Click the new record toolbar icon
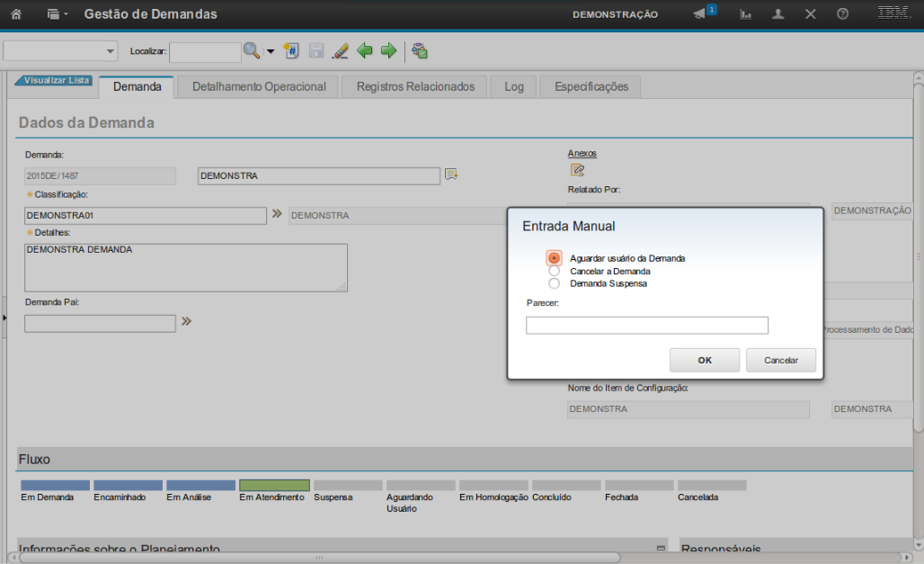924x564 pixels. pos(291,51)
